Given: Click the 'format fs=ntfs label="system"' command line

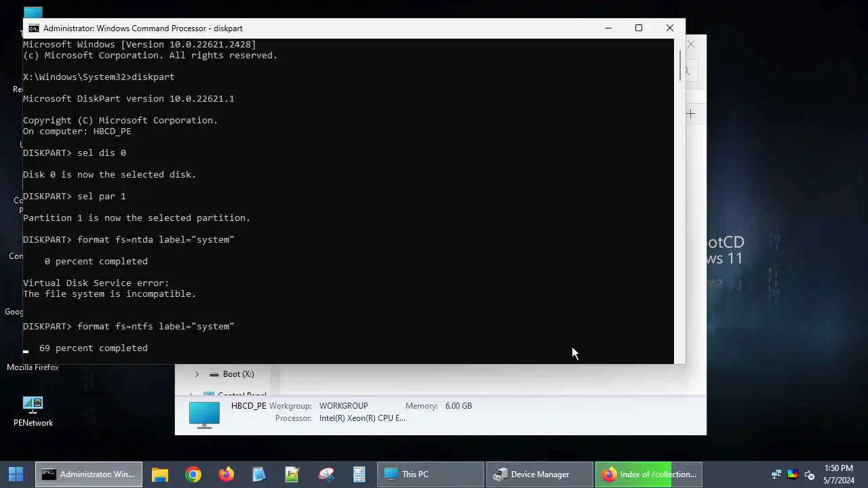Looking at the screenshot, I should 129,326.
